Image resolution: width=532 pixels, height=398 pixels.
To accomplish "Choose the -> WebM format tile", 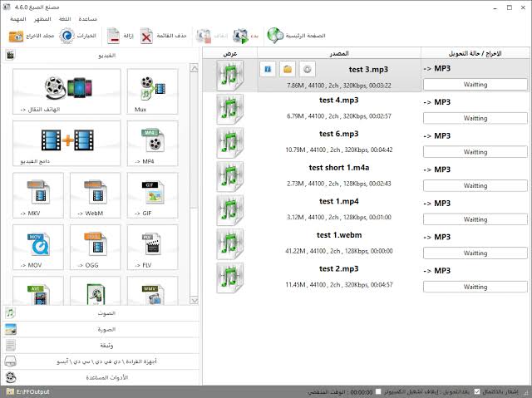I will tap(96, 195).
